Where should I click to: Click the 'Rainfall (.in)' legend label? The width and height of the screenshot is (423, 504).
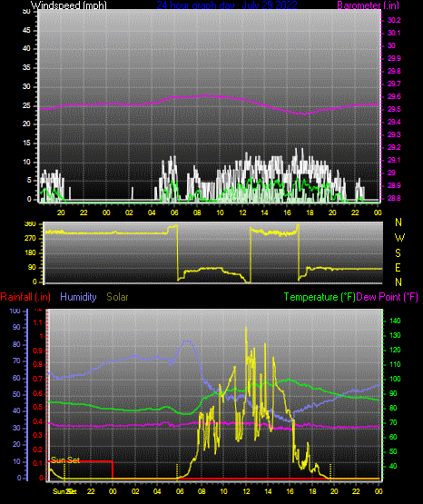pyautogui.click(x=25, y=297)
